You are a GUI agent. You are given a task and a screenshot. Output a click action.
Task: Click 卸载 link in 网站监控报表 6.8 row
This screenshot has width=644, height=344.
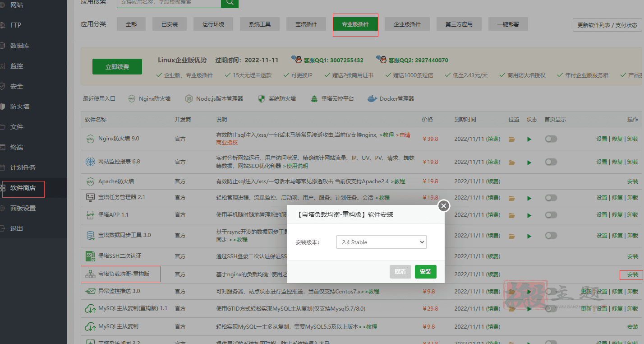(633, 162)
